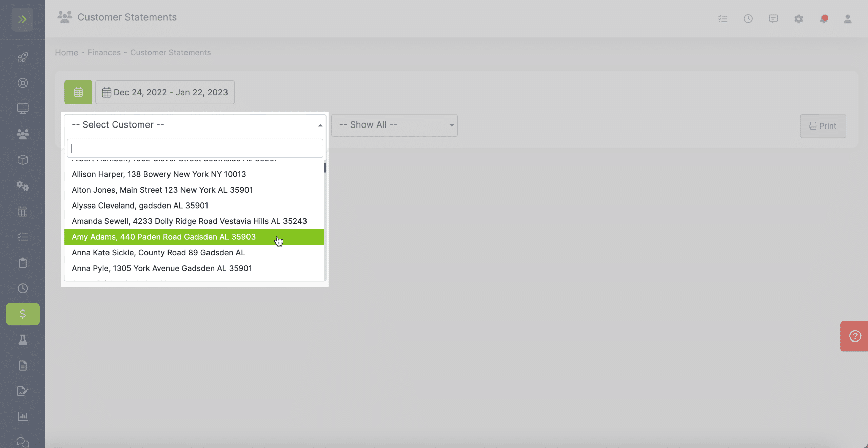This screenshot has height=448, width=868.
Task: Open the notifications bell in top bar
Action: coord(824,19)
